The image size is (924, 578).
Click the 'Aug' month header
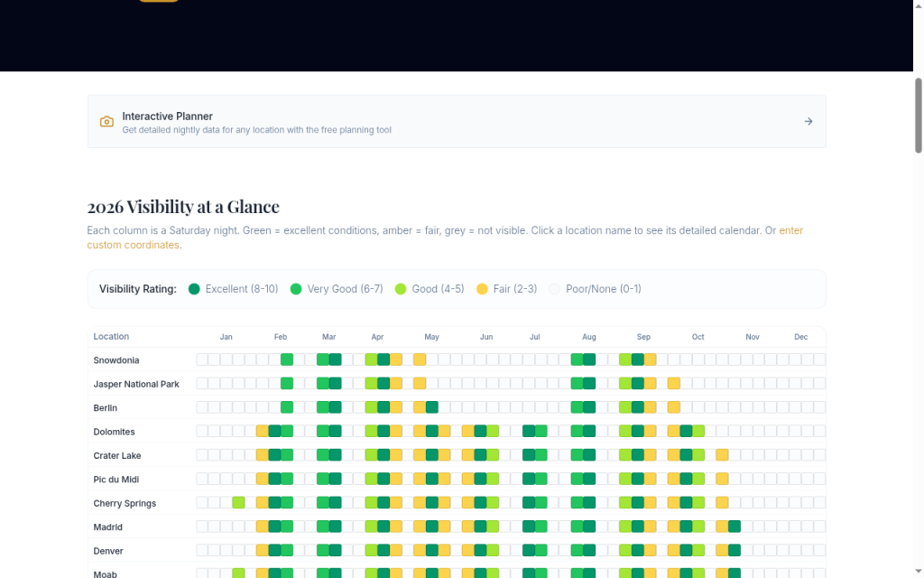click(589, 337)
